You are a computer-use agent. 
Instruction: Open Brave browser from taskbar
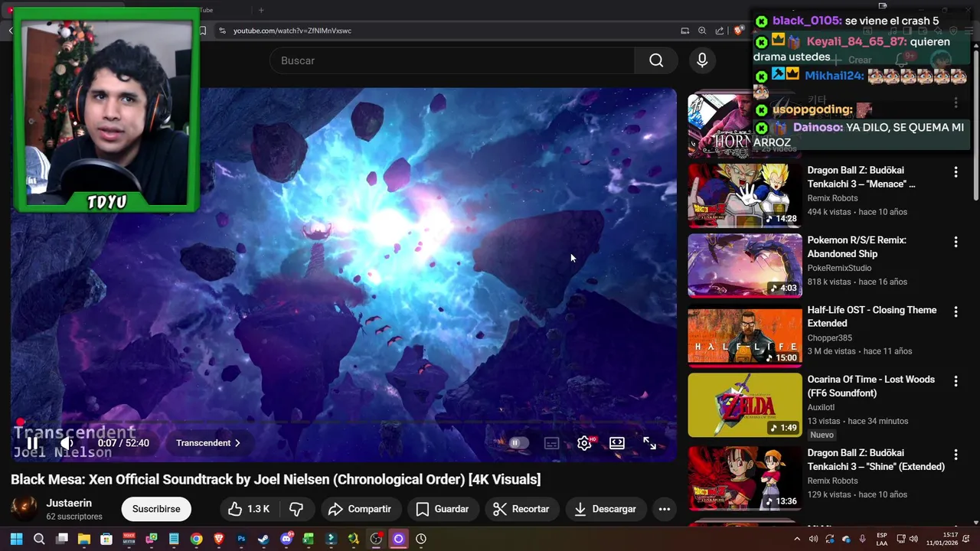coord(218,539)
